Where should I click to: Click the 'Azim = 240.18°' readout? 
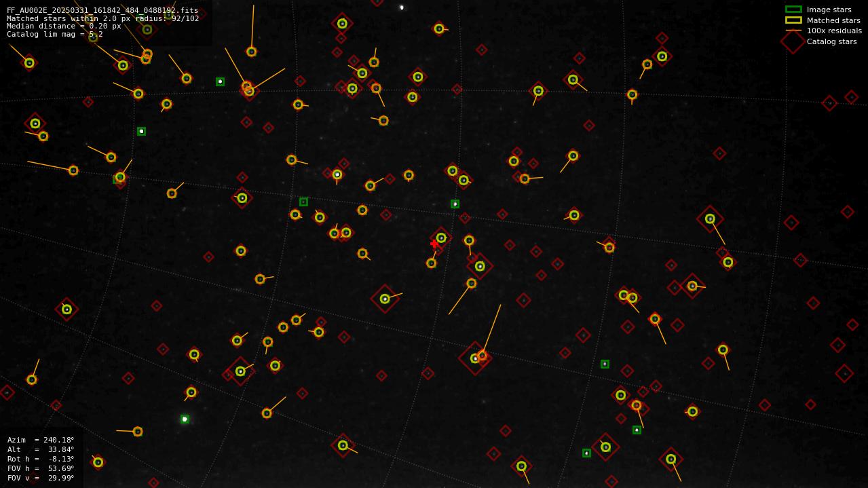coord(41,440)
